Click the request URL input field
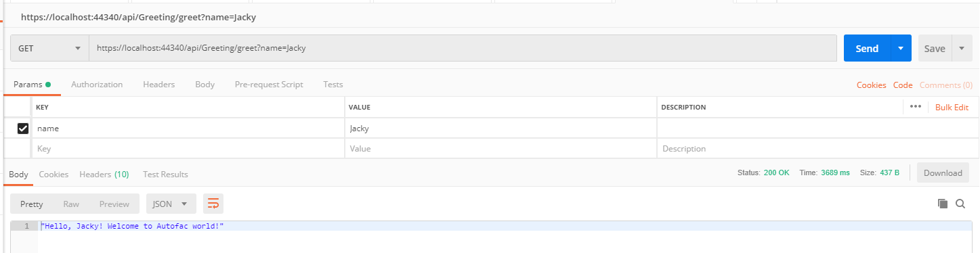 [463, 49]
